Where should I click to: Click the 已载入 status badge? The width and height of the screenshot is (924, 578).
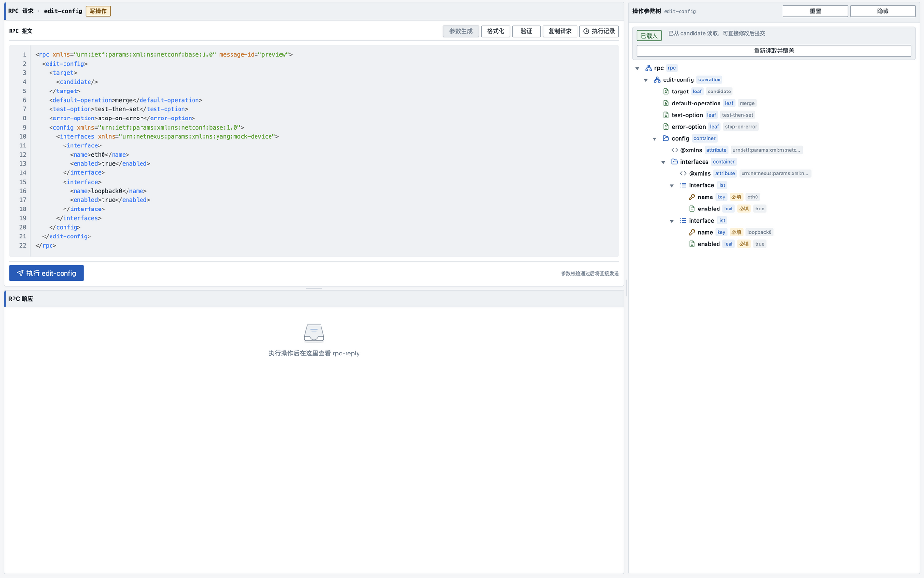649,36
